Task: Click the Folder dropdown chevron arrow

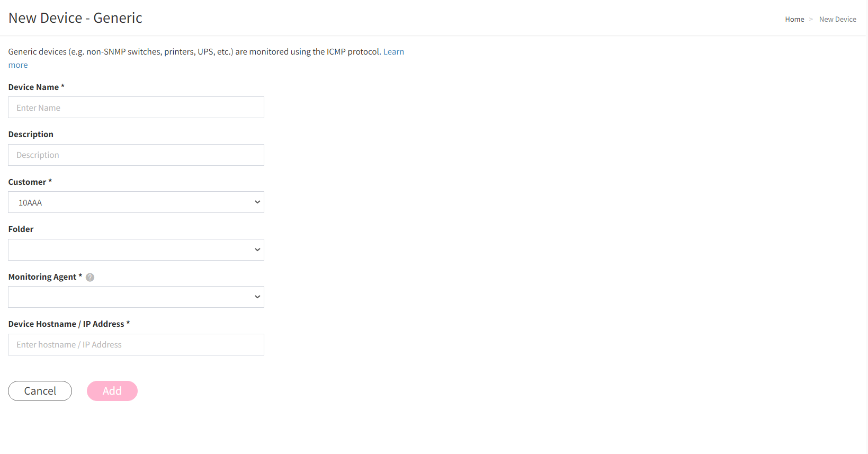Action: point(257,250)
